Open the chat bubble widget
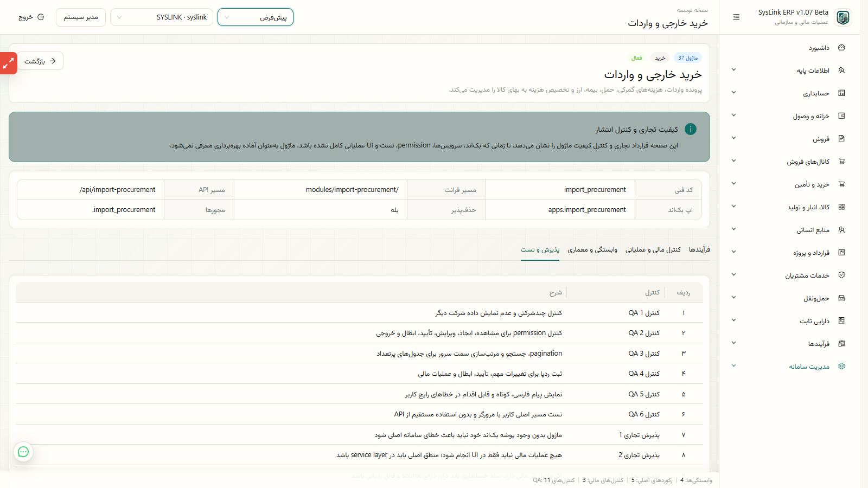868x488 pixels. tap(23, 452)
